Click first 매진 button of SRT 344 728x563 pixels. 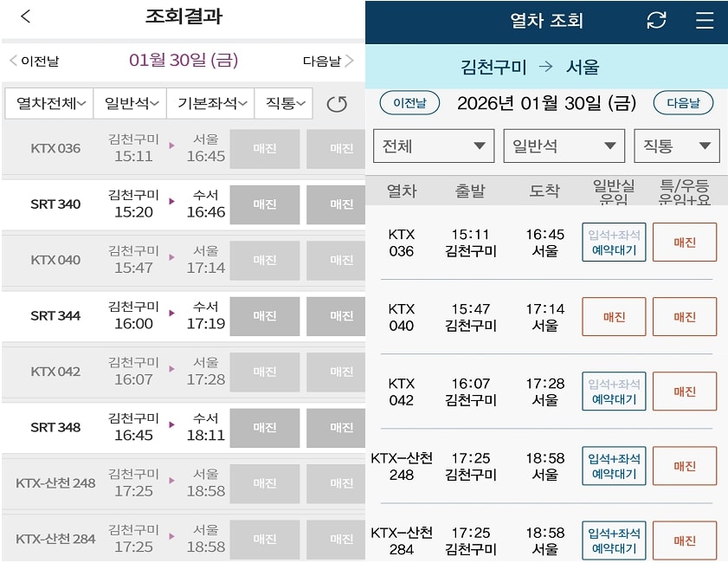pyautogui.click(x=265, y=316)
